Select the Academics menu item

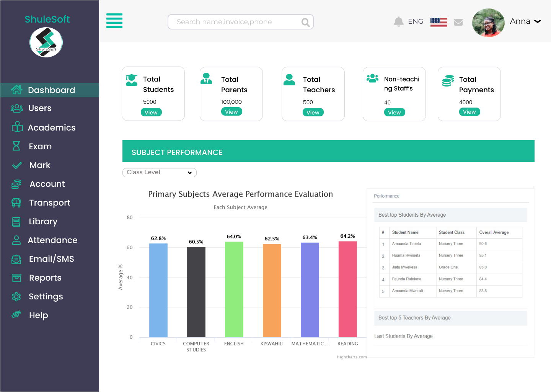pos(52,127)
